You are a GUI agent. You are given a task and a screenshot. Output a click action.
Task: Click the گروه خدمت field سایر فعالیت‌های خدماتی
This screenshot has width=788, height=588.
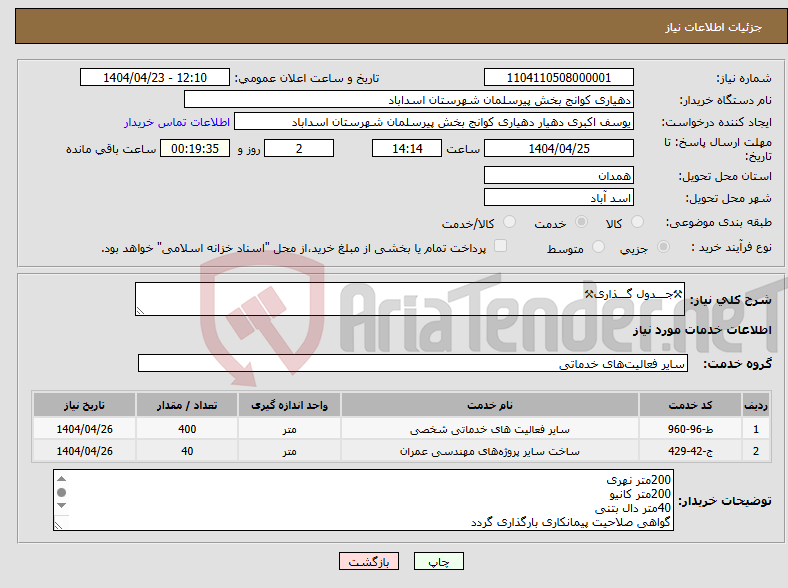[413, 363]
